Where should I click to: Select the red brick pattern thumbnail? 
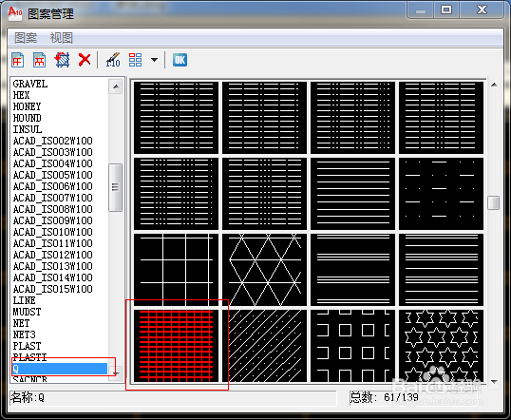(177, 346)
